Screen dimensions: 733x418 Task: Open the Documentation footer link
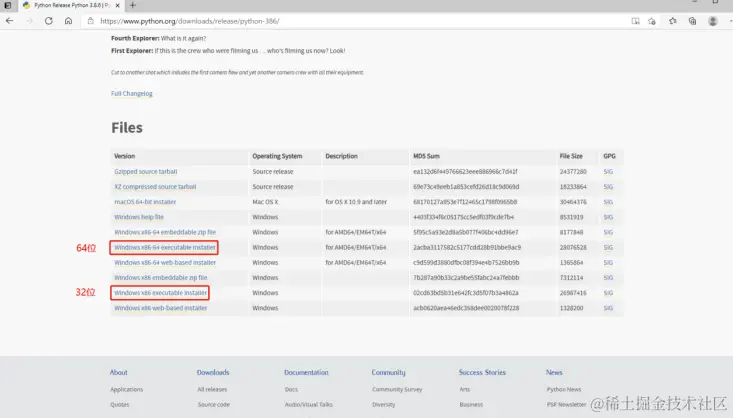click(306, 373)
